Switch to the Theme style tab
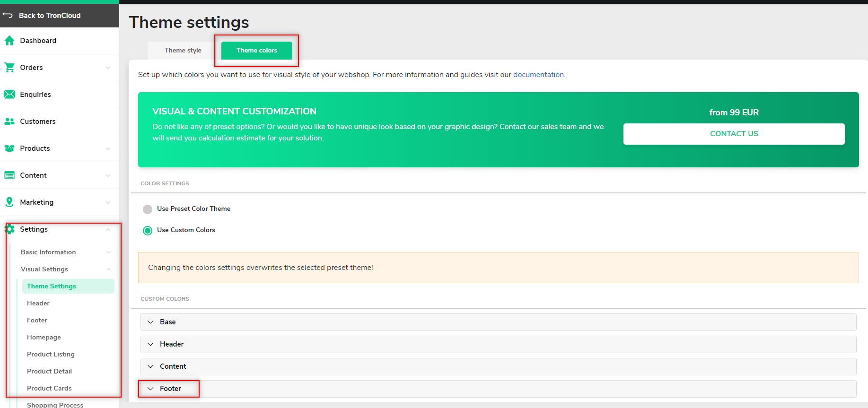 click(183, 51)
